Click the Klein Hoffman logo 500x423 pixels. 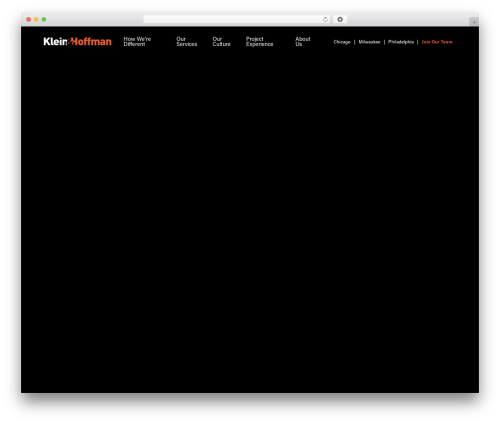(77, 41)
